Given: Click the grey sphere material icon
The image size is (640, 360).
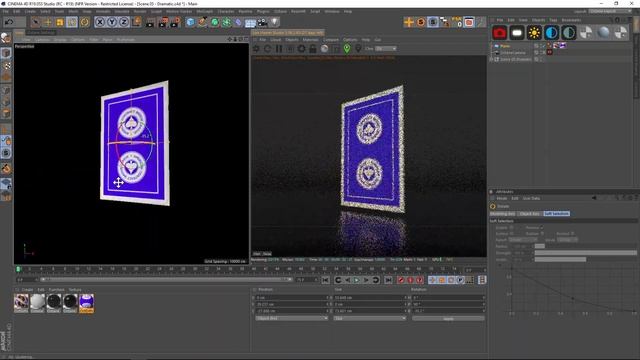Looking at the screenshot, I should point(603,33).
